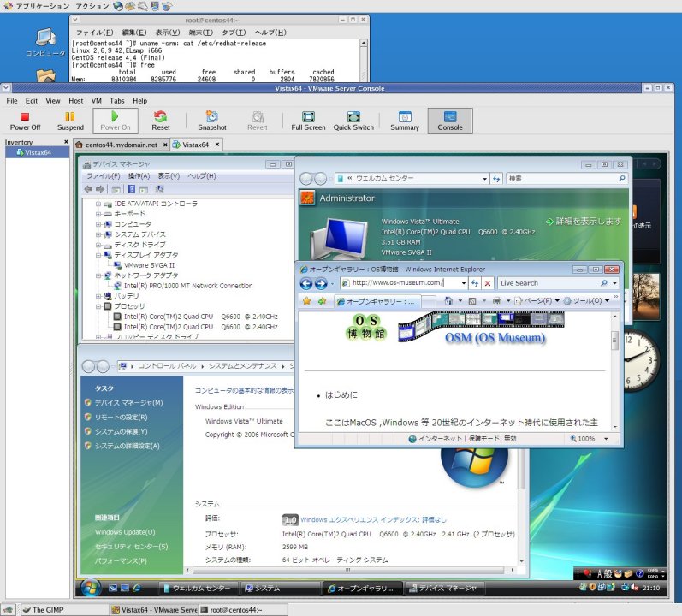Show the VM Summary view

click(405, 121)
